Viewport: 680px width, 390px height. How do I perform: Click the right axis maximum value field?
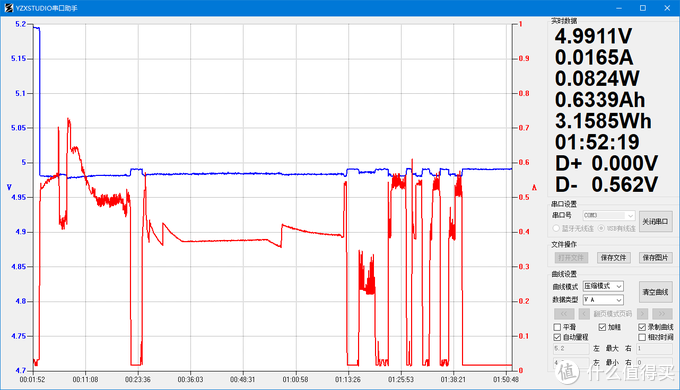tap(654, 348)
